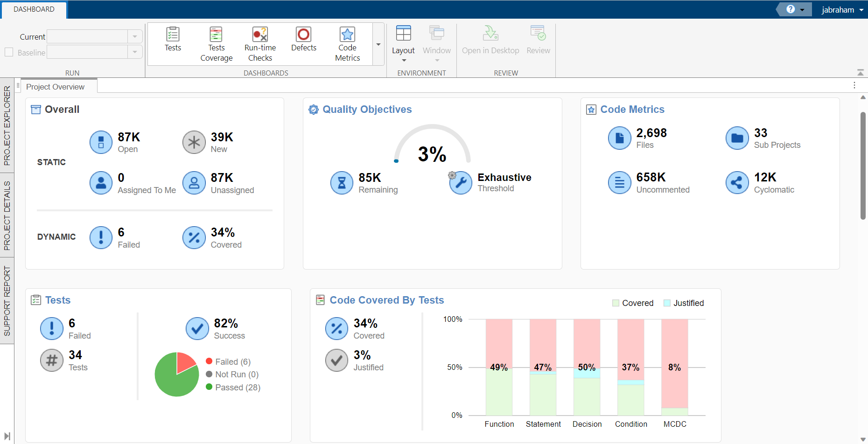Open the Defects dashboard
The width and height of the screenshot is (868, 444).
click(x=303, y=40)
